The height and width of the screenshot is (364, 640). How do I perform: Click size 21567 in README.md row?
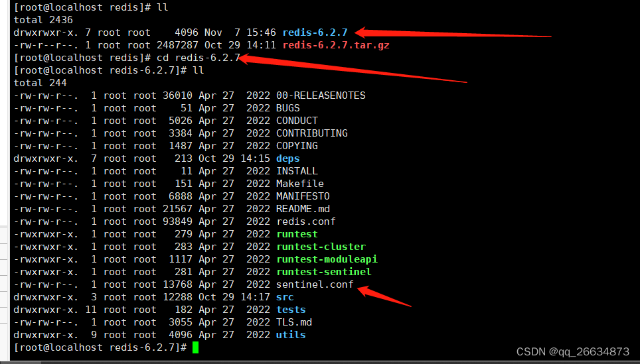click(x=178, y=209)
